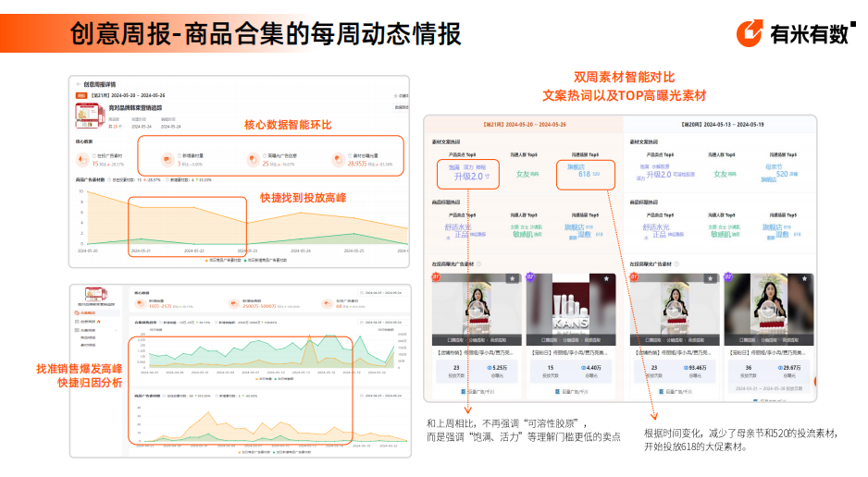This screenshot has height=477, width=868.
Task: Star the first week-20 video ranked 01
Action: [x=711, y=278]
